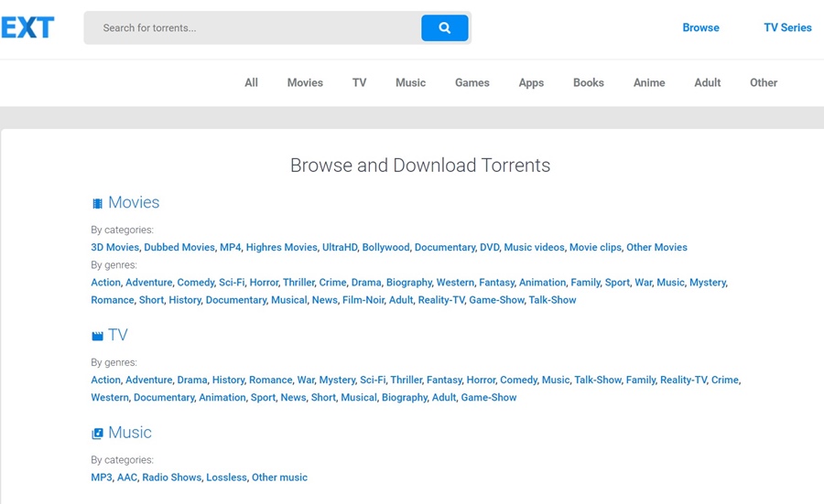Choose Film-Noir under movie genres

click(x=363, y=300)
